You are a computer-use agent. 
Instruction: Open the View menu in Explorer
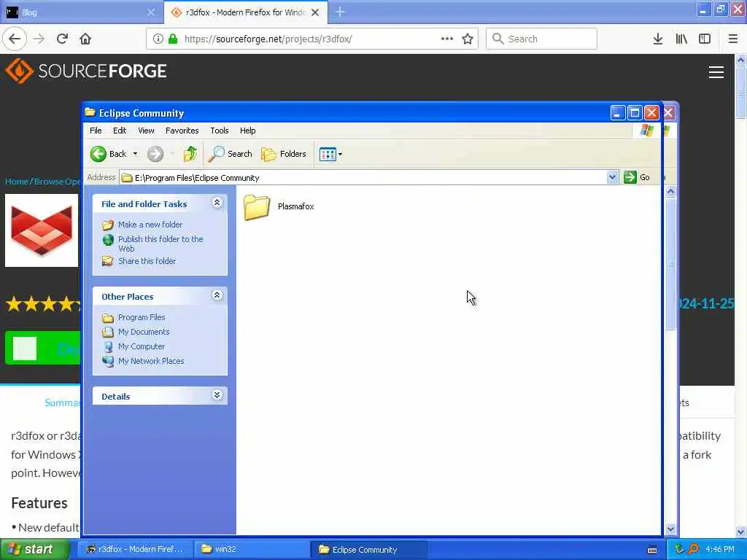click(x=146, y=131)
